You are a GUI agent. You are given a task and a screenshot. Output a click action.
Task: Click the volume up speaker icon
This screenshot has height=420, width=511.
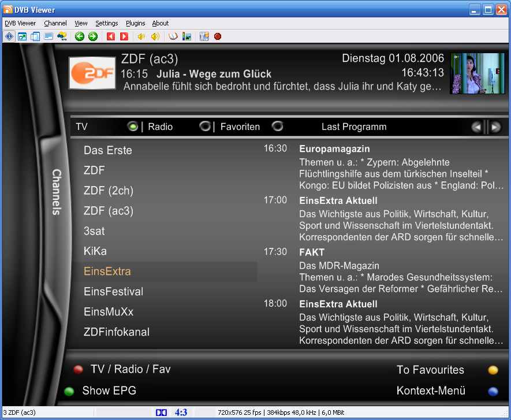(155, 36)
